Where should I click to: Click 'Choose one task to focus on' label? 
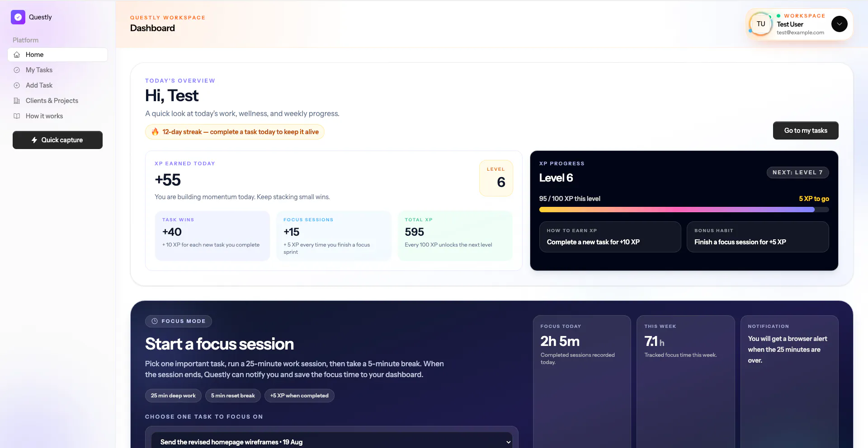coord(204,417)
